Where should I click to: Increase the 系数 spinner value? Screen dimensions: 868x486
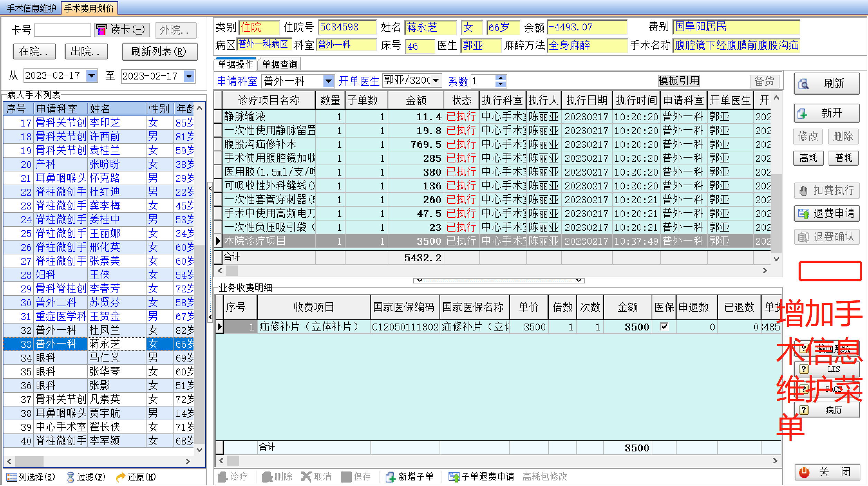pyautogui.click(x=501, y=78)
